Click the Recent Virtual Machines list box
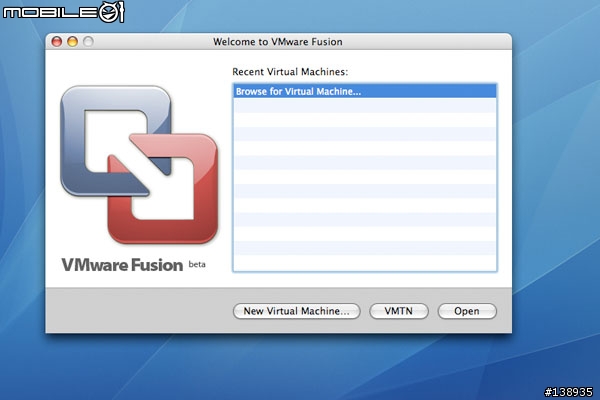The height and width of the screenshot is (400, 600). [365, 178]
